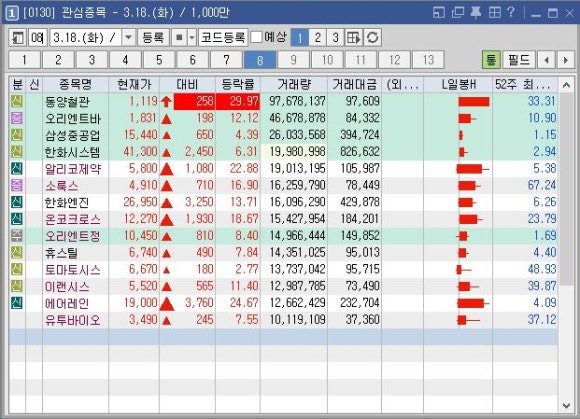
Task: Sort by 거래량 column header
Action: pyautogui.click(x=294, y=85)
